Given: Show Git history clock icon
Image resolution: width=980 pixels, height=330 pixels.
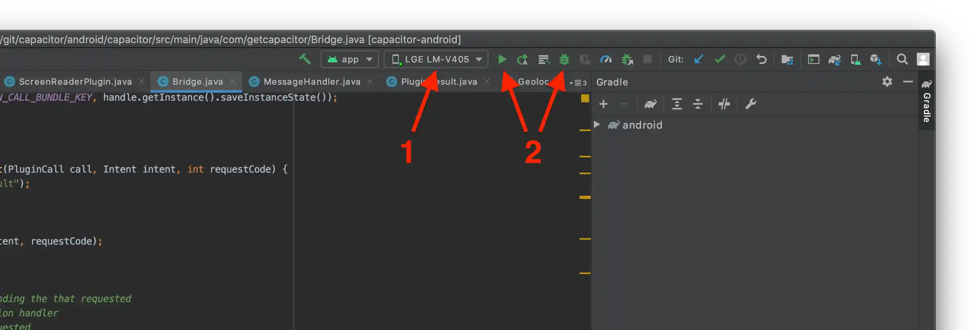Looking at the screenshot, I should 740,60.
